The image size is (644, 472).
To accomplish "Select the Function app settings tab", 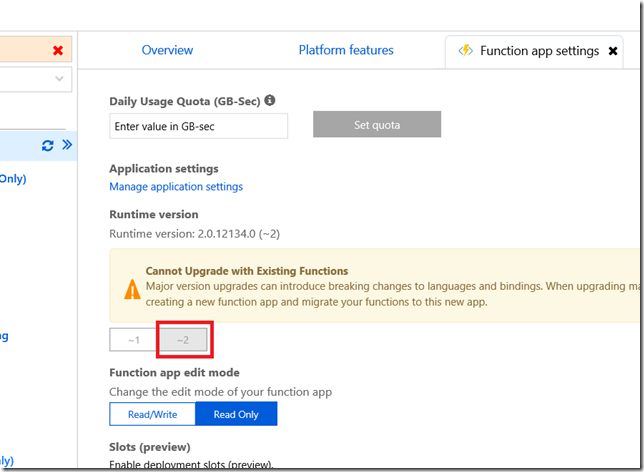I will [534, 51].
